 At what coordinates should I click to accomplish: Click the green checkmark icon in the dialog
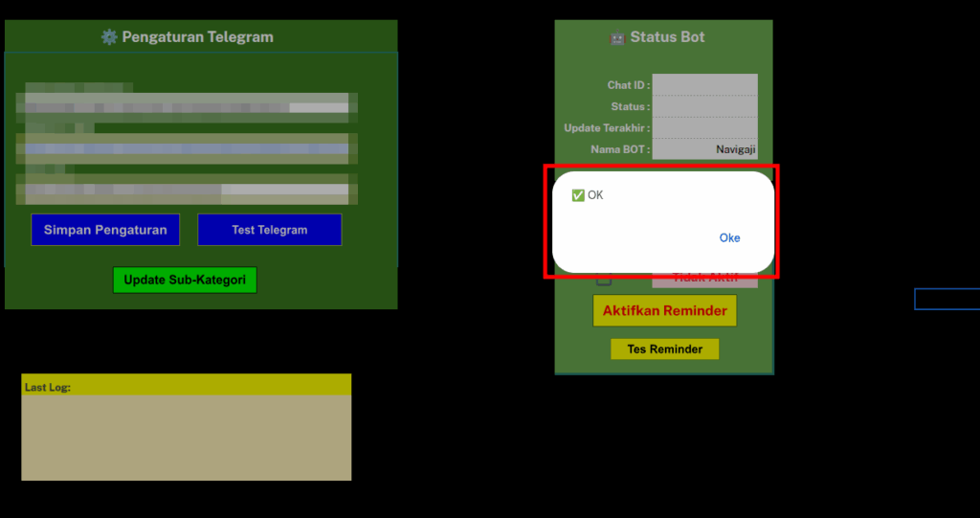coord(577,195)
